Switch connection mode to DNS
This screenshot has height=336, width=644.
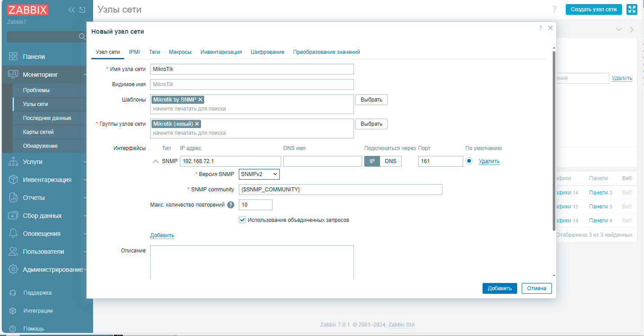390,161
